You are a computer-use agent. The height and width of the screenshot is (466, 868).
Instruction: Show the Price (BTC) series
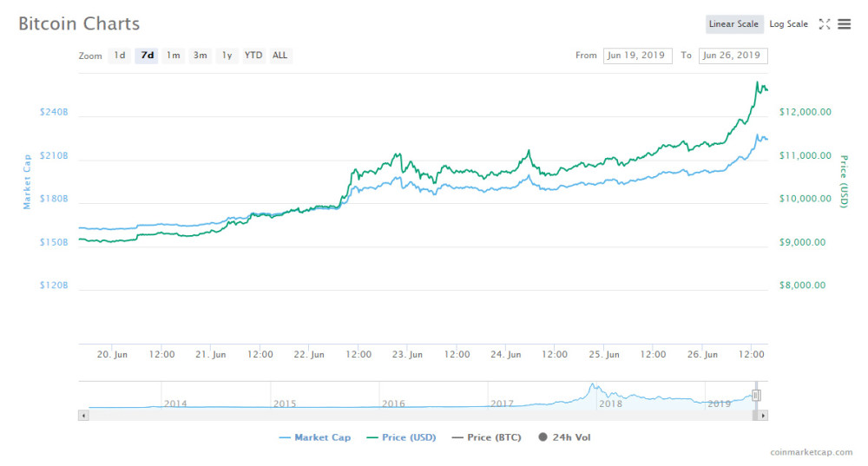click(x=487, y=437)
